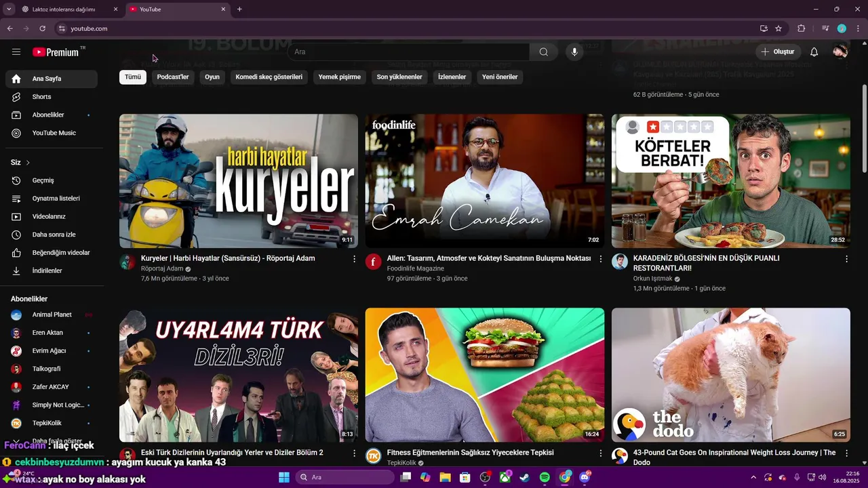Open the Köfteler Berbat video thumbnail
This screenshot has width=868, height=488.
[x=731, y=181]
